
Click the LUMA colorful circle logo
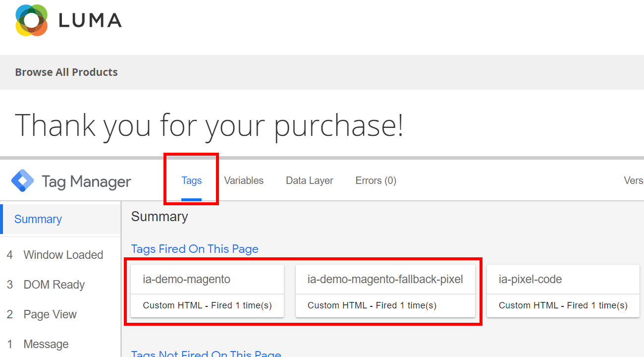coord(31,20)
